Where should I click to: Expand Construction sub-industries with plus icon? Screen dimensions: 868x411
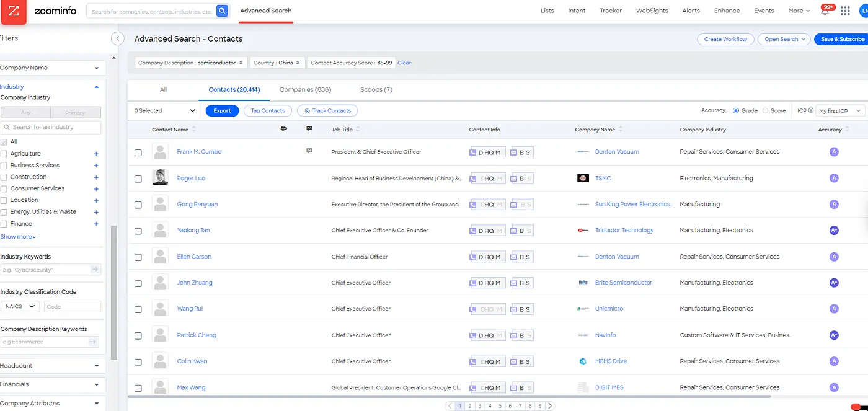point(96,177)
